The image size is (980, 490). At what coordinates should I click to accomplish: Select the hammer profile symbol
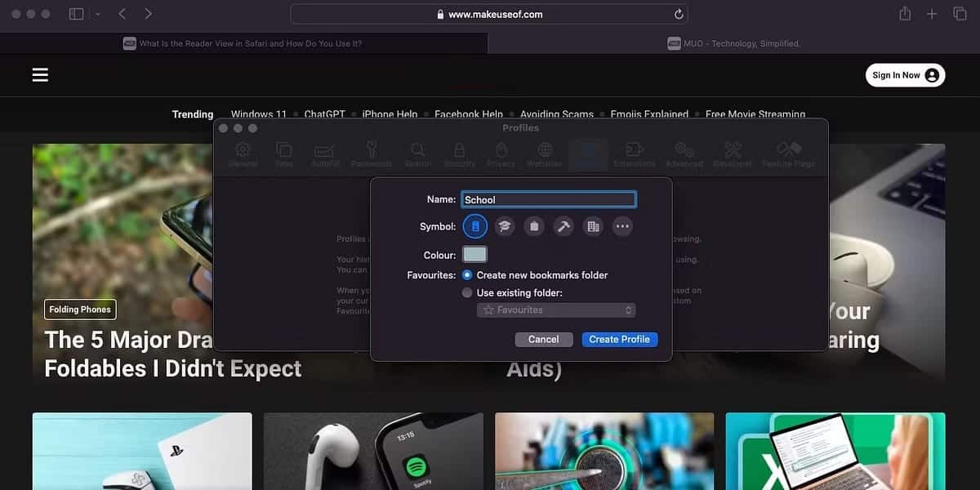tap(563, 226)
